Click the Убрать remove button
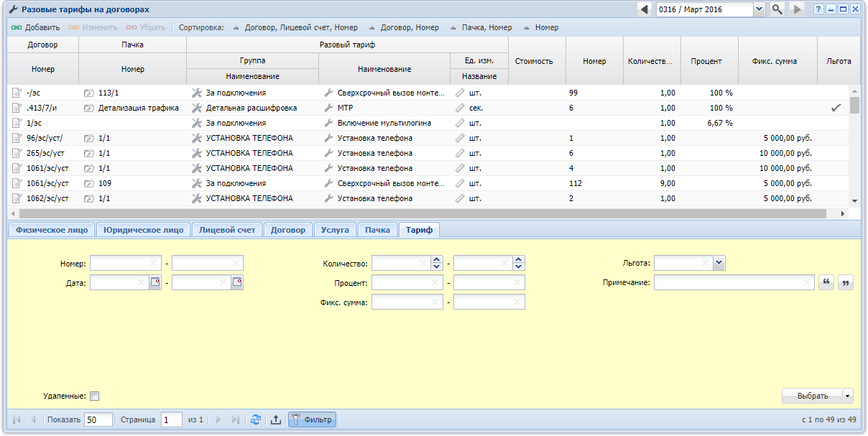 pos(145,27)
